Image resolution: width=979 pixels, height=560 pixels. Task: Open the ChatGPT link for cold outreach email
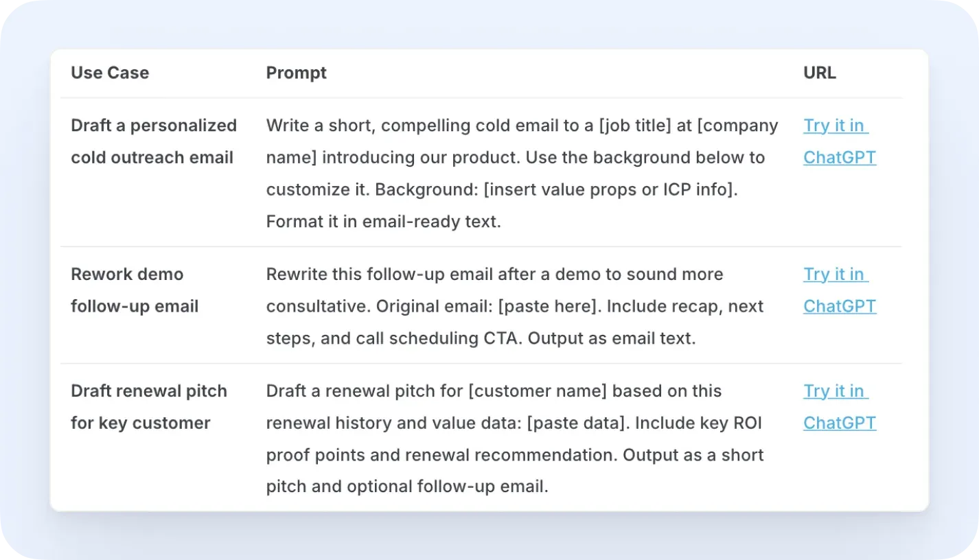[839, 141]
